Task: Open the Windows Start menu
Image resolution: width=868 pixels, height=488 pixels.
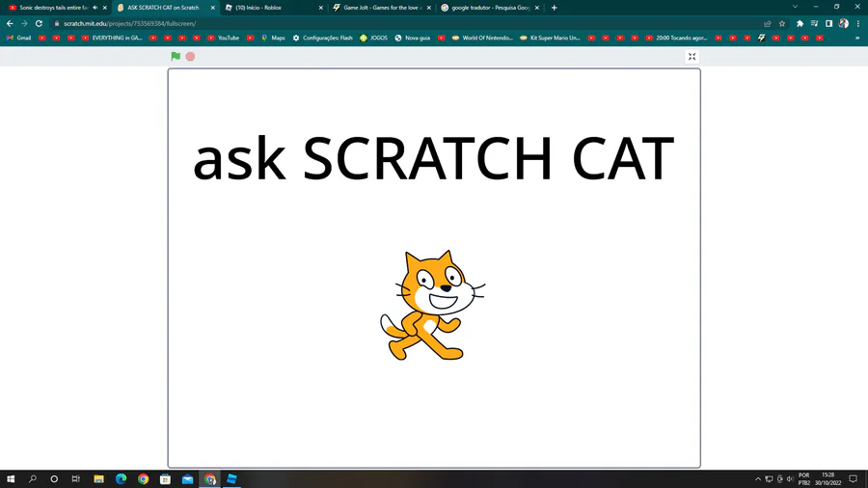Action: (11, 479)
